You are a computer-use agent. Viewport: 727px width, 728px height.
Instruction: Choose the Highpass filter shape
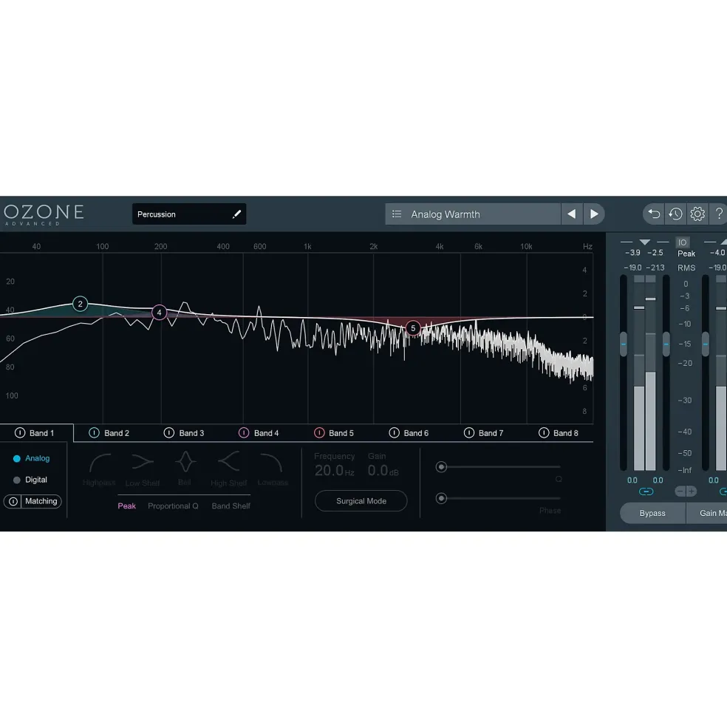[99, 469]
